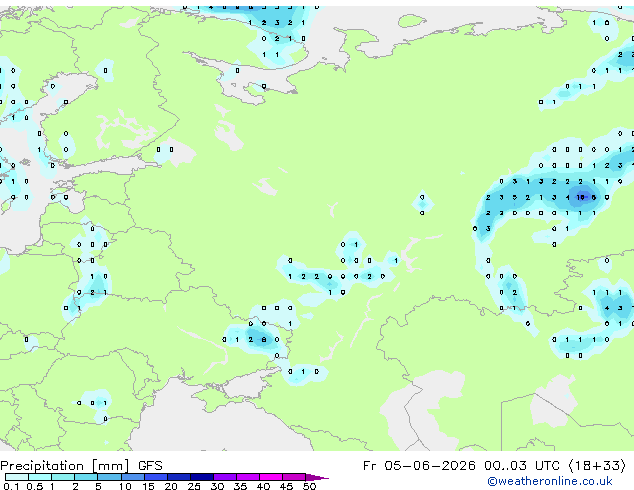Click the legend label '40'
This screenshot has width=634, height=490.
click(263, 486)
